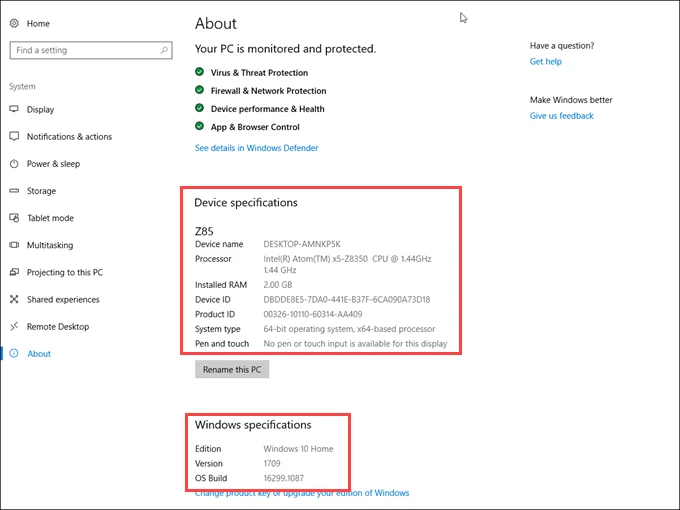Click the Display monitor icon in sidebar

point(14,110)
